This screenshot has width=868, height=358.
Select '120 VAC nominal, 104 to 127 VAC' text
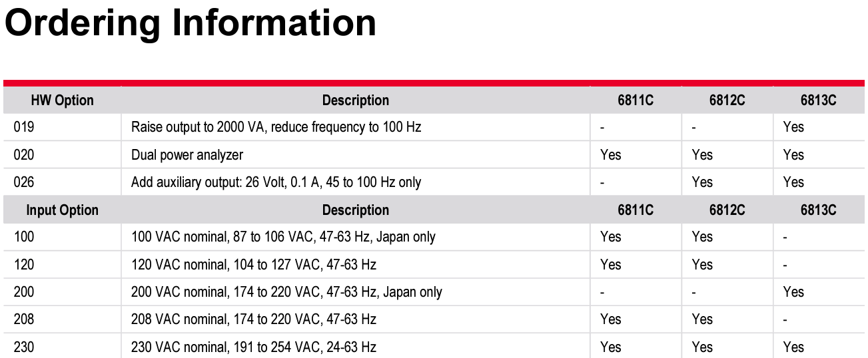click(254, 265)
